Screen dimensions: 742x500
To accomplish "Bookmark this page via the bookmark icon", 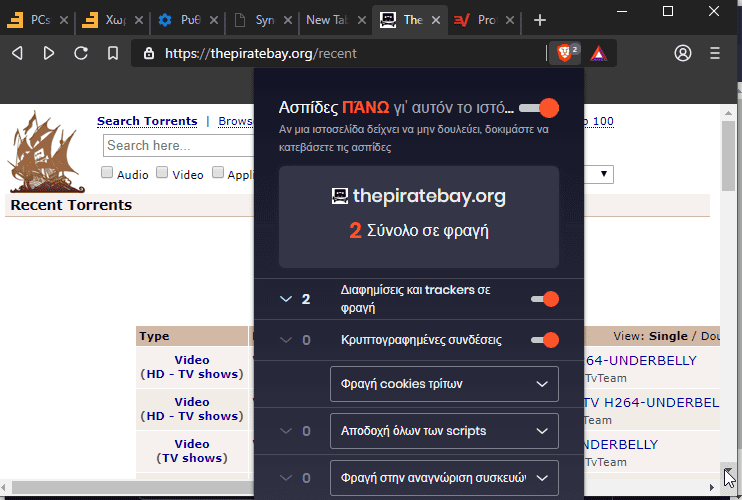I will coord(113,53).
